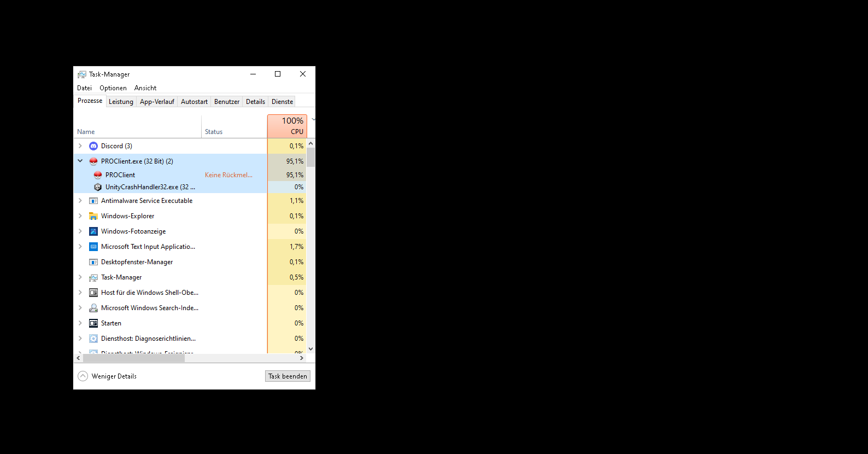868x454 pixels.
Task: Click the vertical scrollbar down arrow
Action: 310,349
